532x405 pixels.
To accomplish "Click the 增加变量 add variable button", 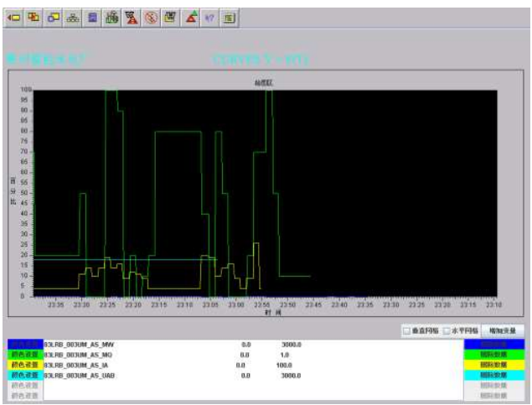I will pos(502,330).
